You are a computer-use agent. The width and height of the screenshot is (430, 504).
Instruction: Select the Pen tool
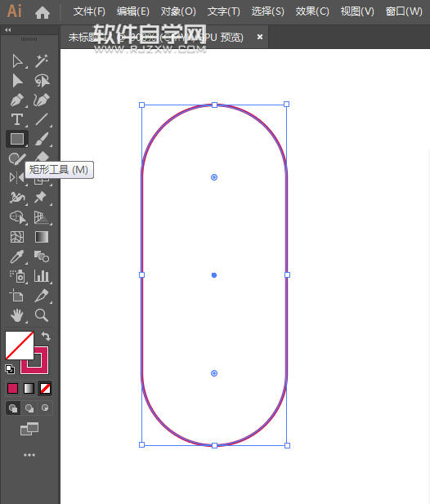pyautogui.click(x=17, y=100)
